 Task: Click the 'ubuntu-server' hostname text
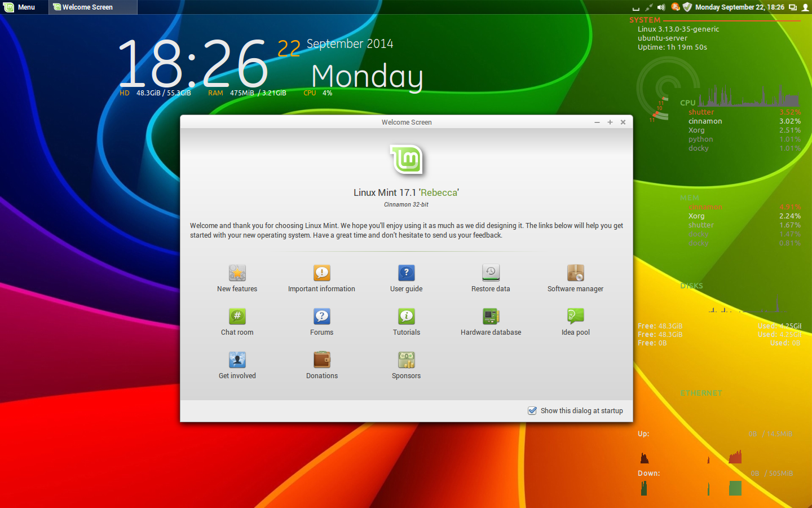(x=663, y=38)
